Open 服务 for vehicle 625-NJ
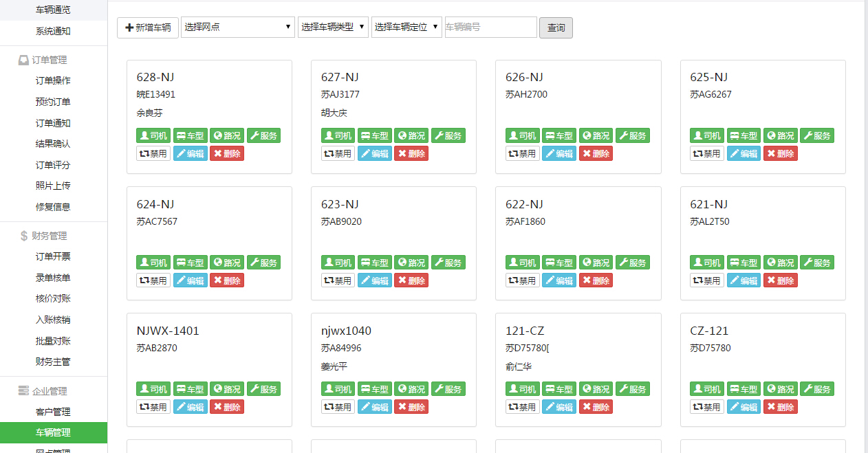Image resolution: width=868 pixels, height=453 pixels. tap(816, 136)
